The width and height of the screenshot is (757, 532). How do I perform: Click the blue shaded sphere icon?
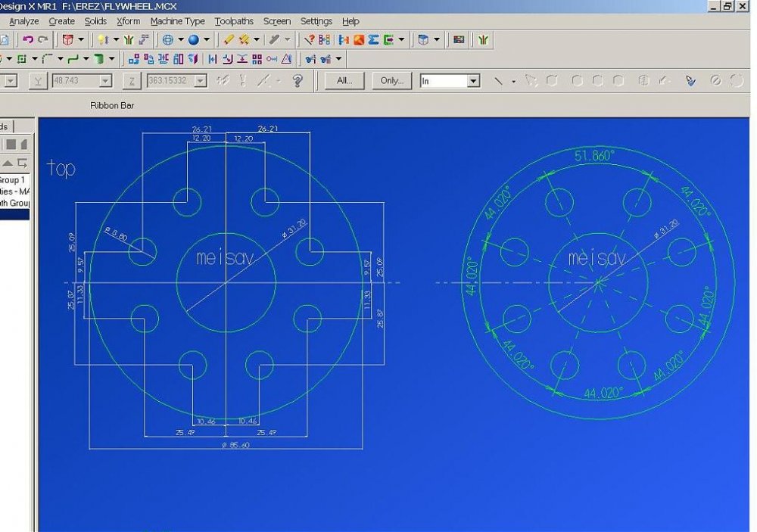pos(194,39)
